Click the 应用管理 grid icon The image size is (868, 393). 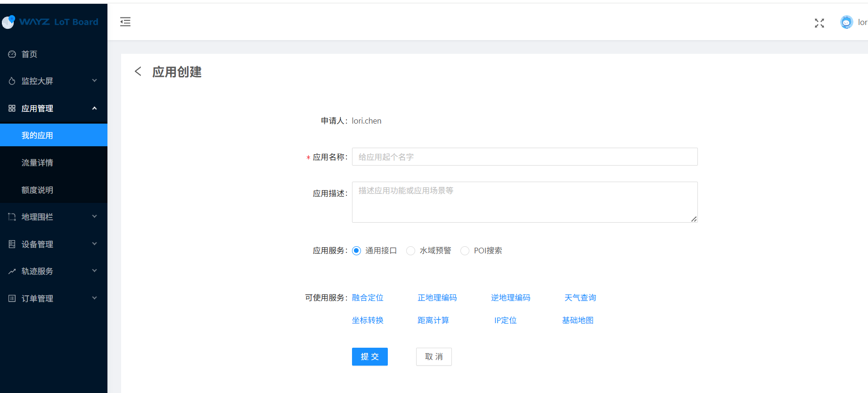(x=12, y=109)
